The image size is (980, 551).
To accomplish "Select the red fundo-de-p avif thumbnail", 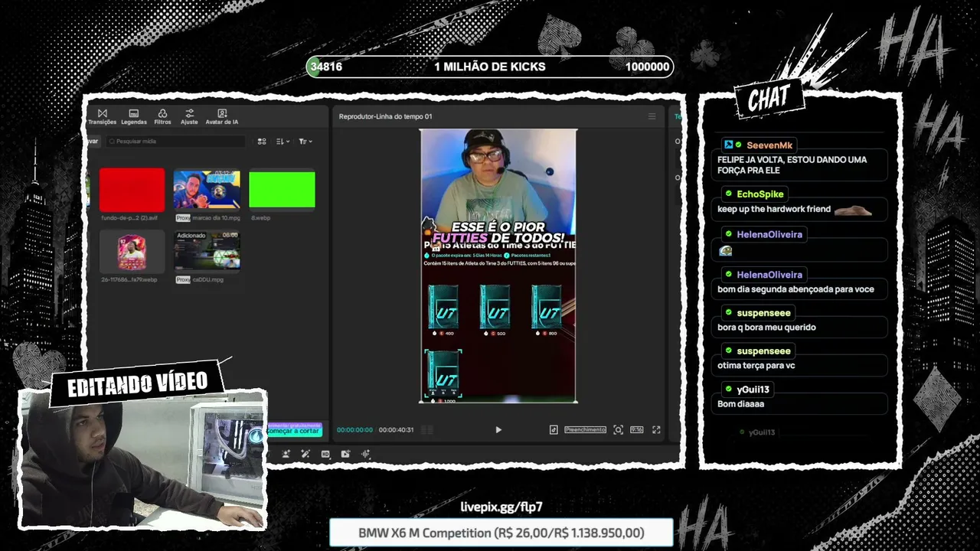I will (132, 190).
